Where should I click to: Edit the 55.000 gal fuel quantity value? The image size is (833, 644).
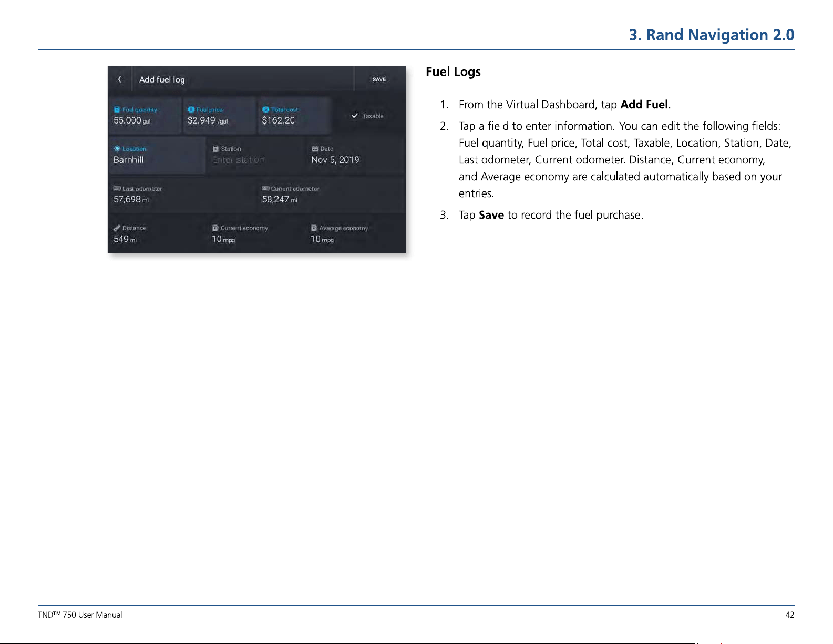[131, 120]
